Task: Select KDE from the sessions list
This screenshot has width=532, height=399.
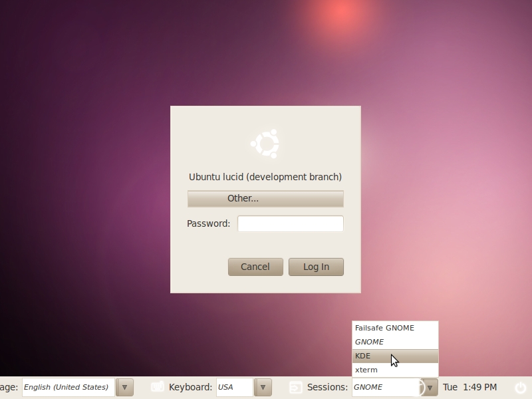Action: (395, 356)
